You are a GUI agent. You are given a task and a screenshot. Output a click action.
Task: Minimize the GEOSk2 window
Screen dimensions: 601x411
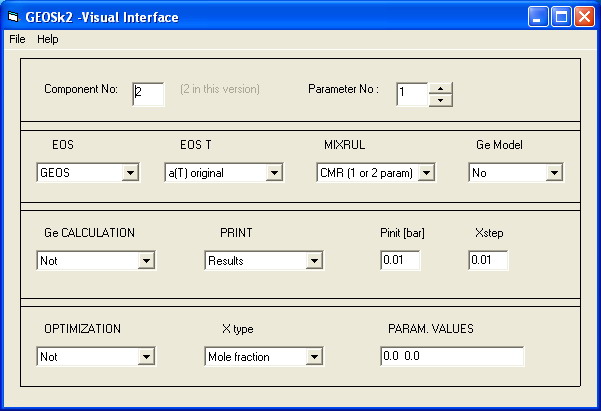coord(537,17)
